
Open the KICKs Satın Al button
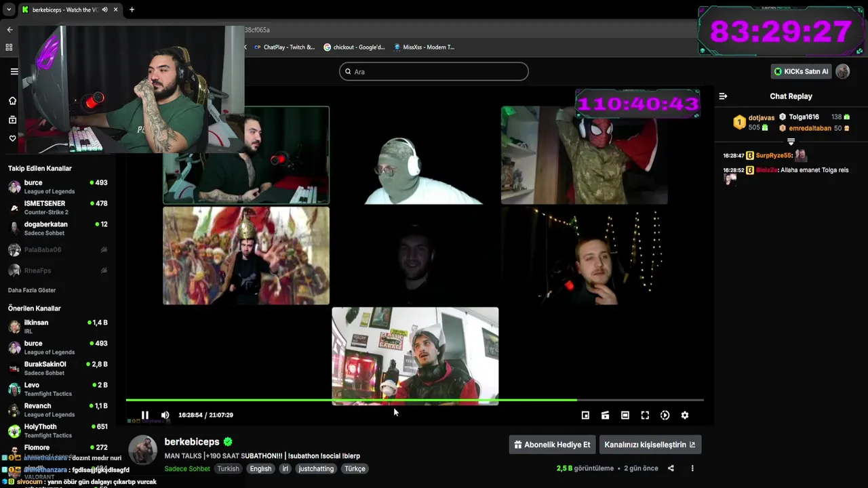click(801, 71)
